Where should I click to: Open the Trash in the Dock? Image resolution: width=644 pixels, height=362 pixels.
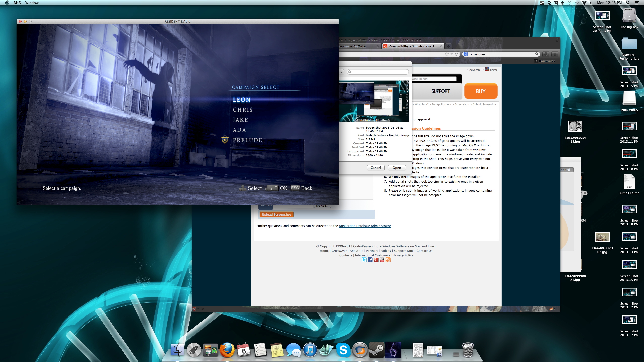coord(468,350)
